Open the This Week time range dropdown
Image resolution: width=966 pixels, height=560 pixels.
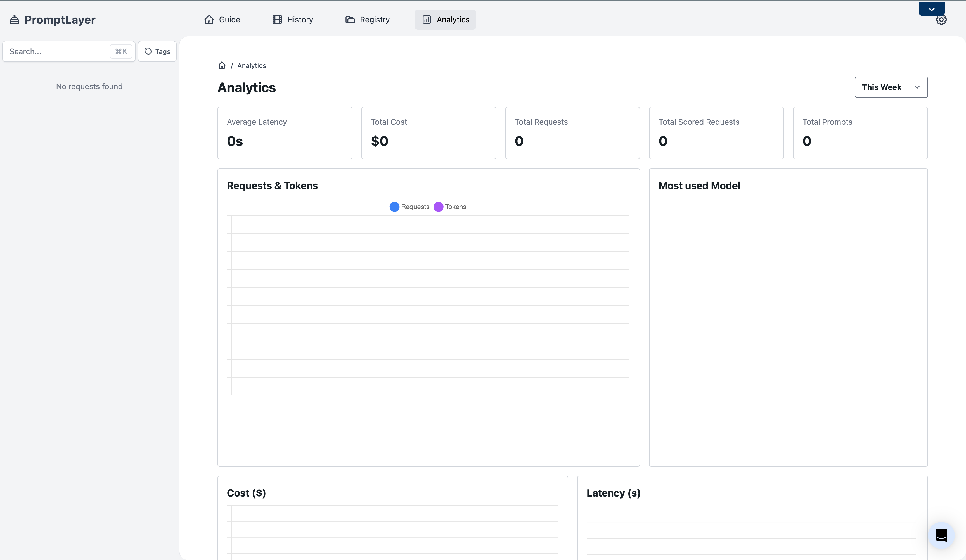891,87
